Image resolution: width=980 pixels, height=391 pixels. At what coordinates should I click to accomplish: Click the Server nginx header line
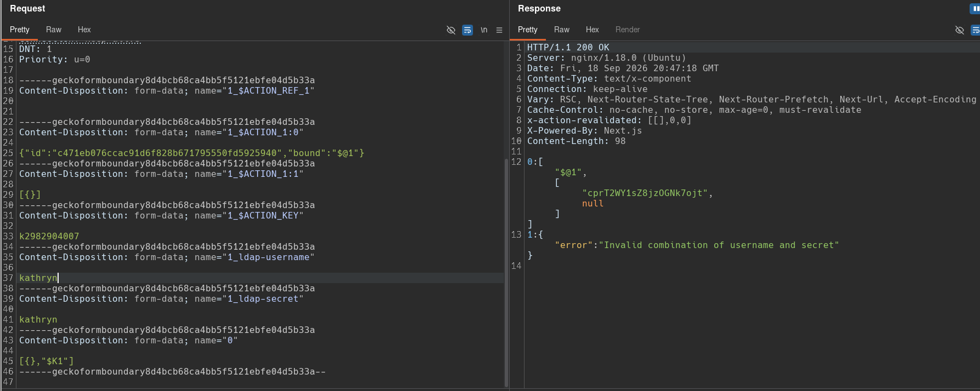tap(607, 58)
